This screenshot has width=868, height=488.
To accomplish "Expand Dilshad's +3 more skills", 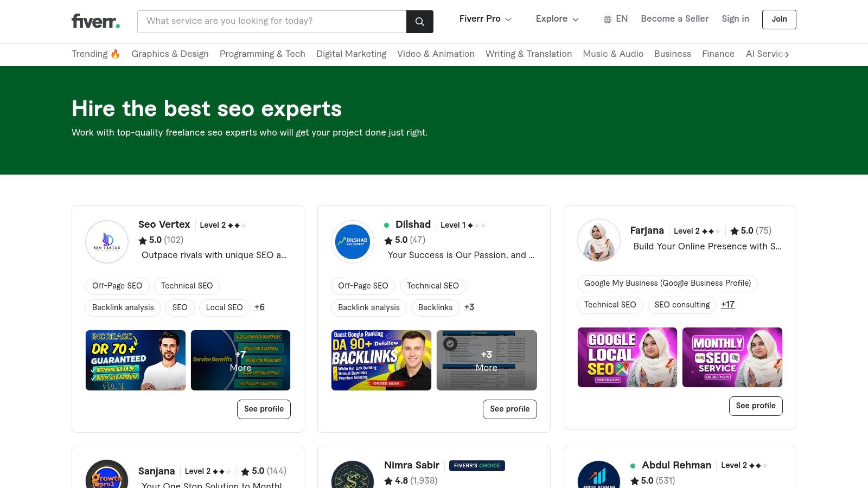I will [469, 307].
